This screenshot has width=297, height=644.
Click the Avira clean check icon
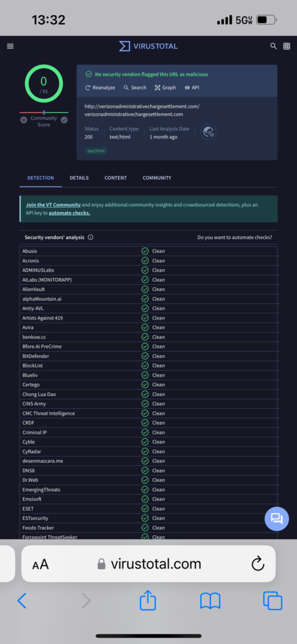pos(145,327)
